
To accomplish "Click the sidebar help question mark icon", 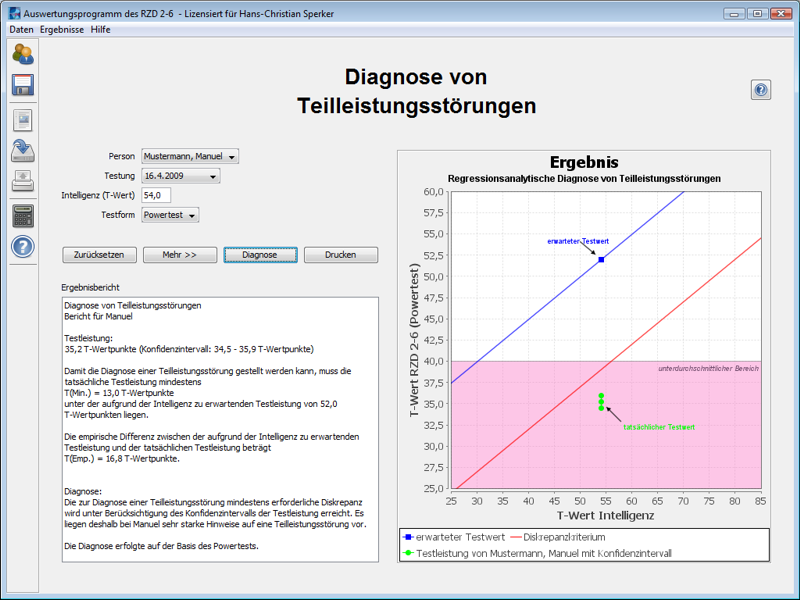I will (22, 247).
